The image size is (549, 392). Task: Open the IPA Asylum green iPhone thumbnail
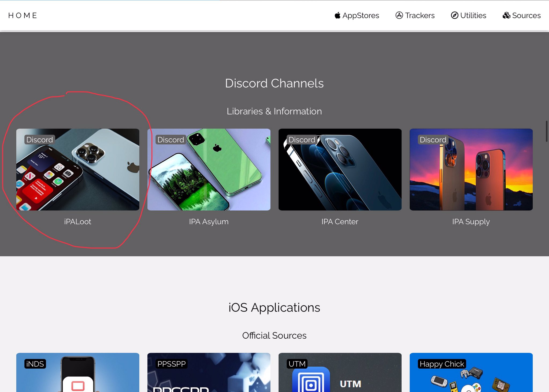209,169
